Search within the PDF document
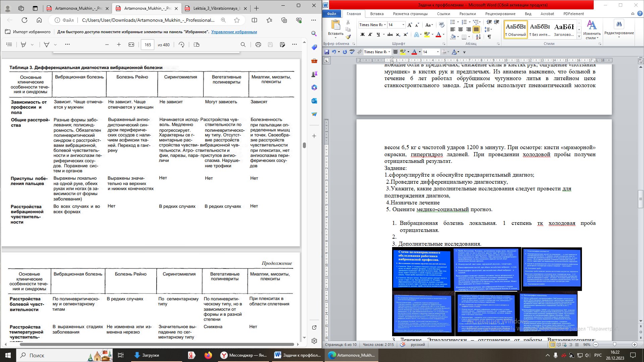The height and width of the screenshot is (362, 644). (x=243, y=44)
